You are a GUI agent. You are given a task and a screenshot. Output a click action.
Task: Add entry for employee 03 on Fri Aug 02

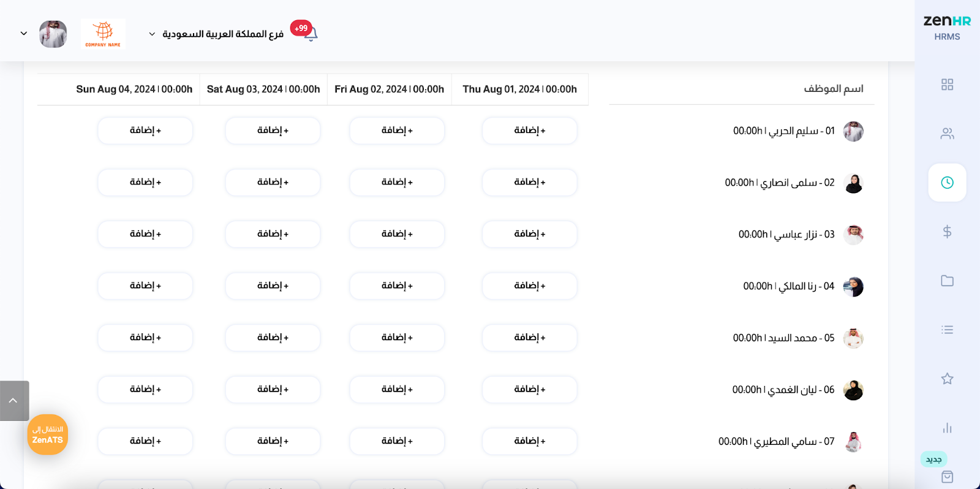click(x=397, y=234)
